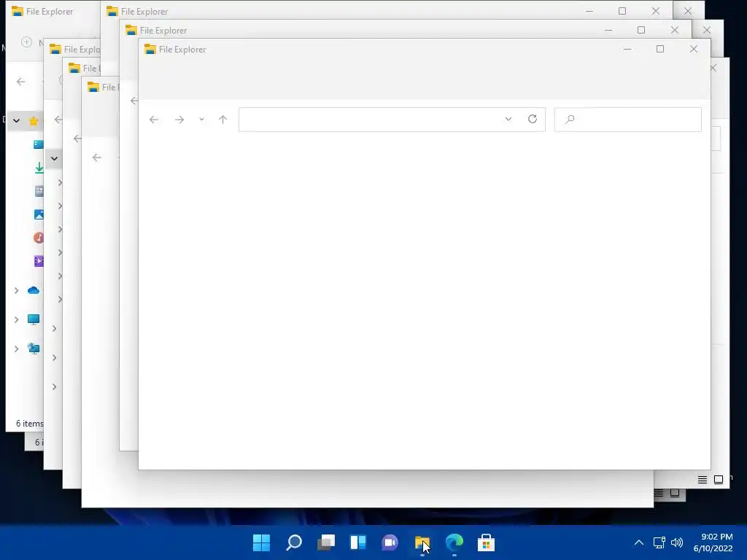Launch Microsoft Edge from the taskbar
Screen dimensions: 747x560
(x=454, y=542)
